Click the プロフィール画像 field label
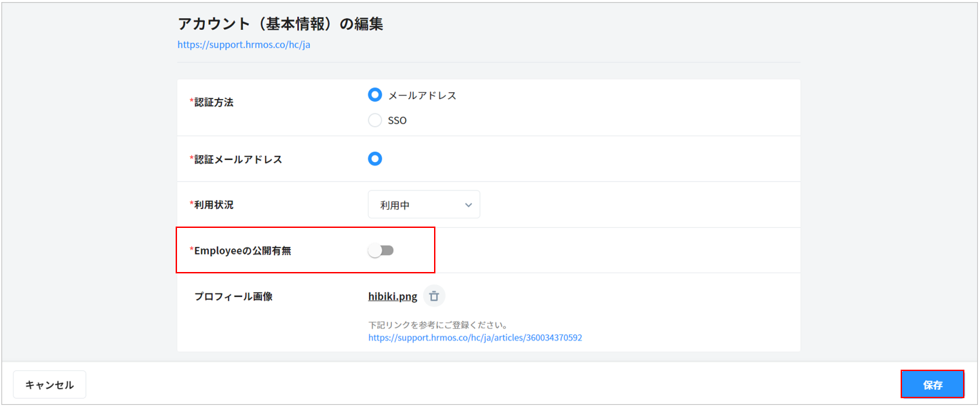 233,296
